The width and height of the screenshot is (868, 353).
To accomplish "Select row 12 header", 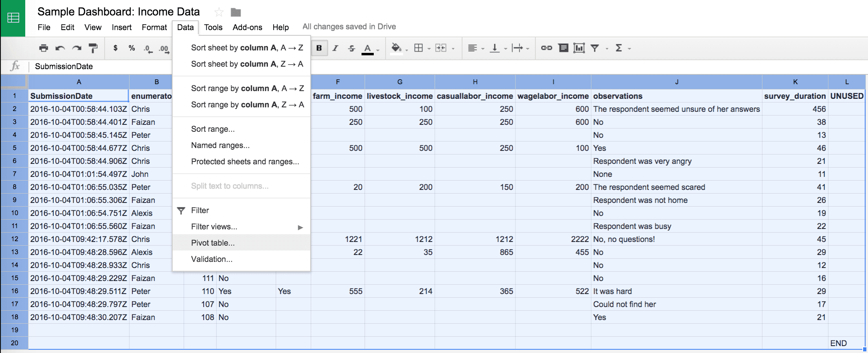I will (x=14, y=239).
